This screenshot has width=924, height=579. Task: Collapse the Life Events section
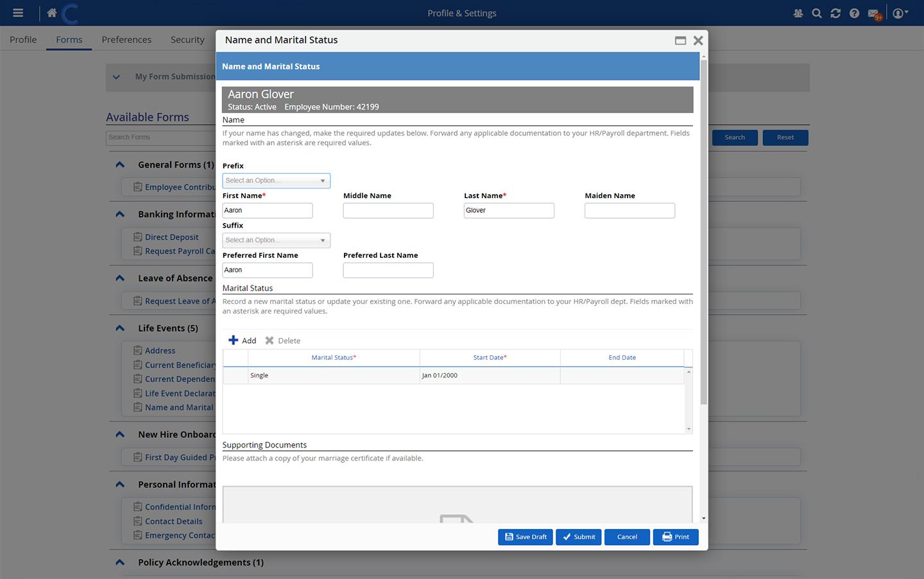(x=120, y=328)
